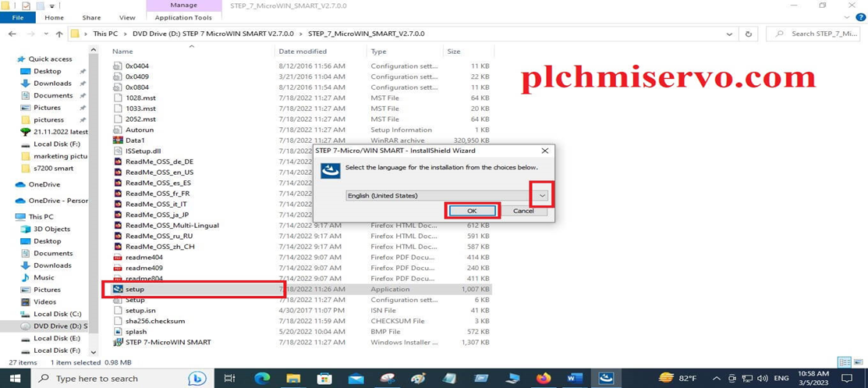Click DVD Drive (D:) address path segment

[213, 34]
